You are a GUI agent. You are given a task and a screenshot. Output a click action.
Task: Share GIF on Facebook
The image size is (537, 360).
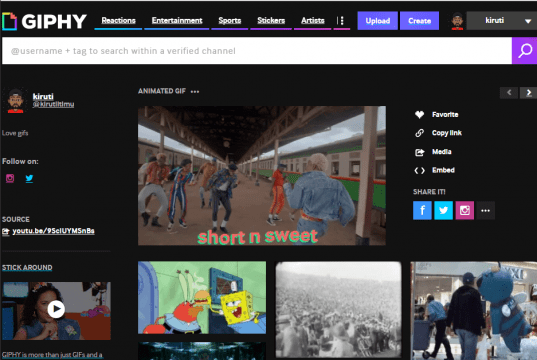422,210
